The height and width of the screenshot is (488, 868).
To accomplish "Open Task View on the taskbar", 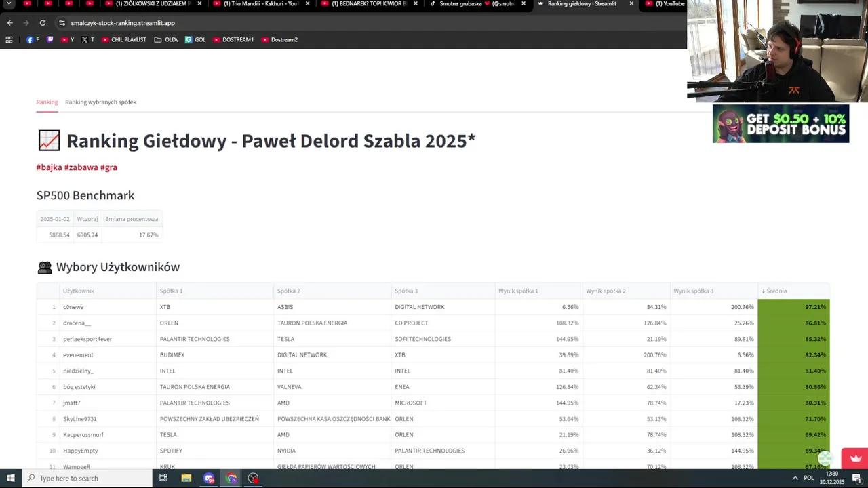I will coord(163,479).
